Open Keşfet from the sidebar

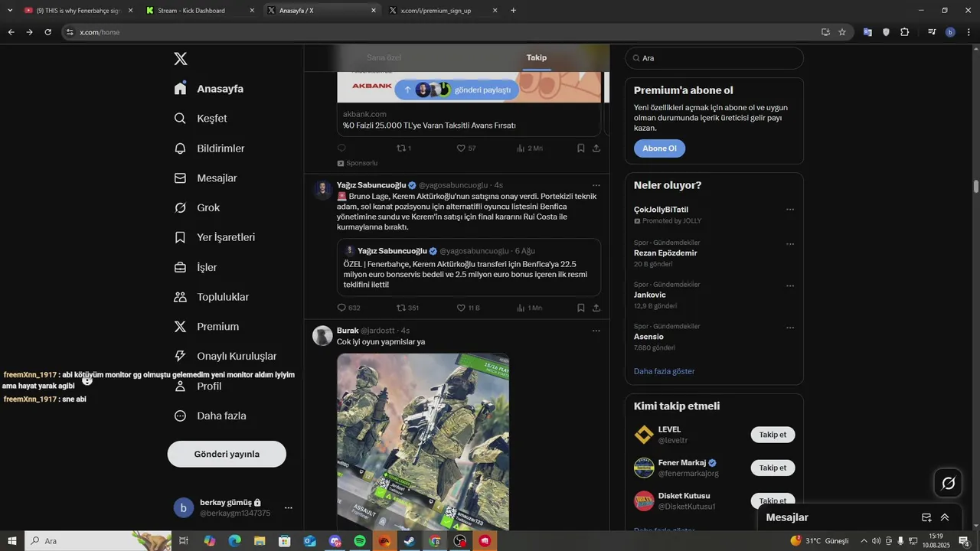point(201,119)
